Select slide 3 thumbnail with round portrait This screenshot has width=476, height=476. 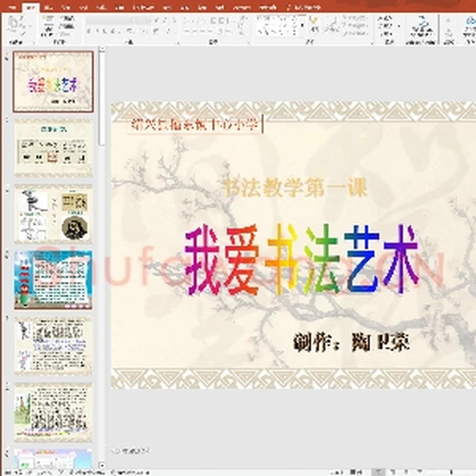point(53,214)
